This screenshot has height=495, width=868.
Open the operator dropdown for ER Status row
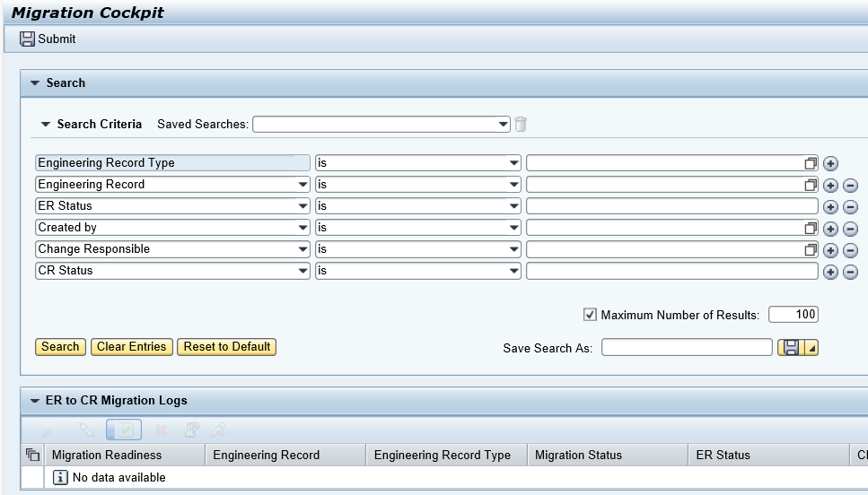[x=513, y=206]
